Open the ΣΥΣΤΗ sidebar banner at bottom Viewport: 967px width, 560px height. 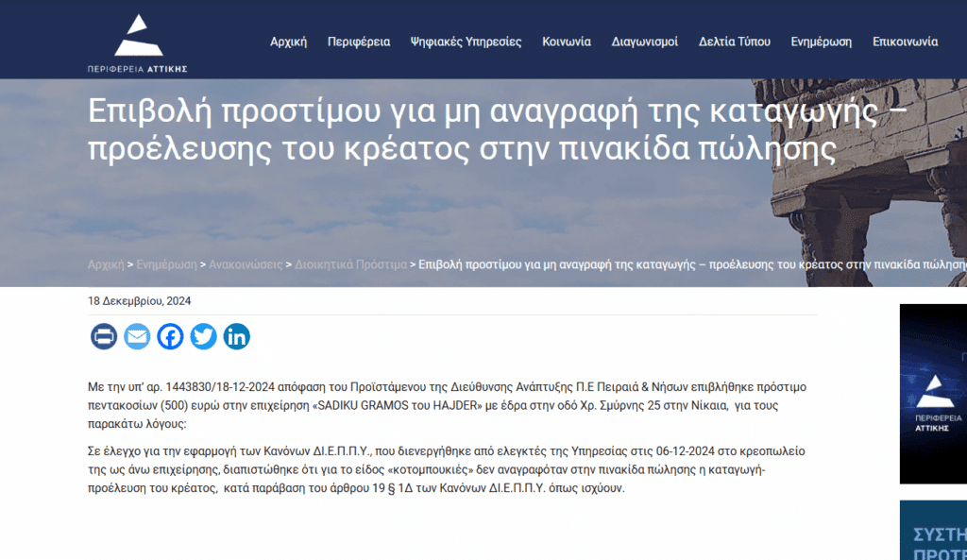(x=933, y=531)
